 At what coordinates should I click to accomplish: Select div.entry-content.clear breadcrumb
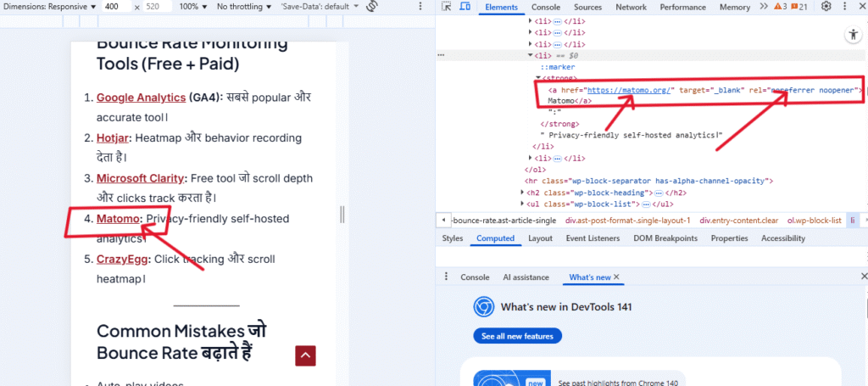pyautogui.click(x=739, y=221)
